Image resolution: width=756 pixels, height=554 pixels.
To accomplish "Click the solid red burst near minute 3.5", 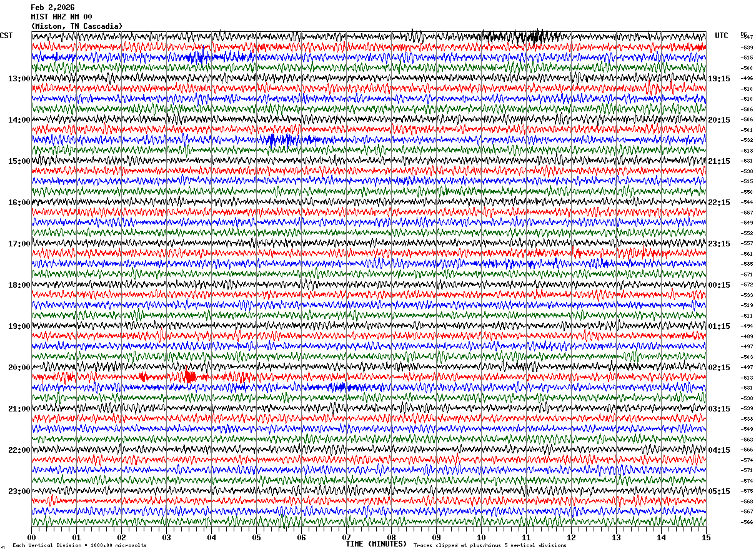I will point(190,376).
